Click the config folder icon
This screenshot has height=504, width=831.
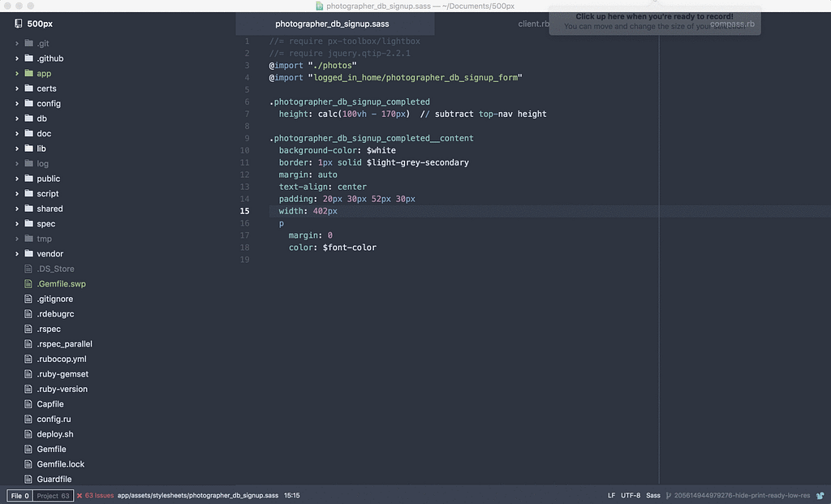[28, 103]
